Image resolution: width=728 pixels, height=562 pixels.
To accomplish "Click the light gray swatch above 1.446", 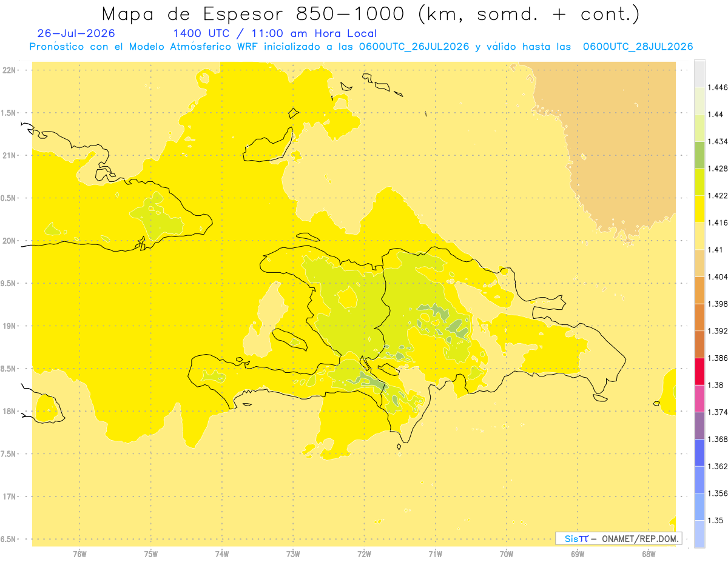I will [x=699, y=73].
